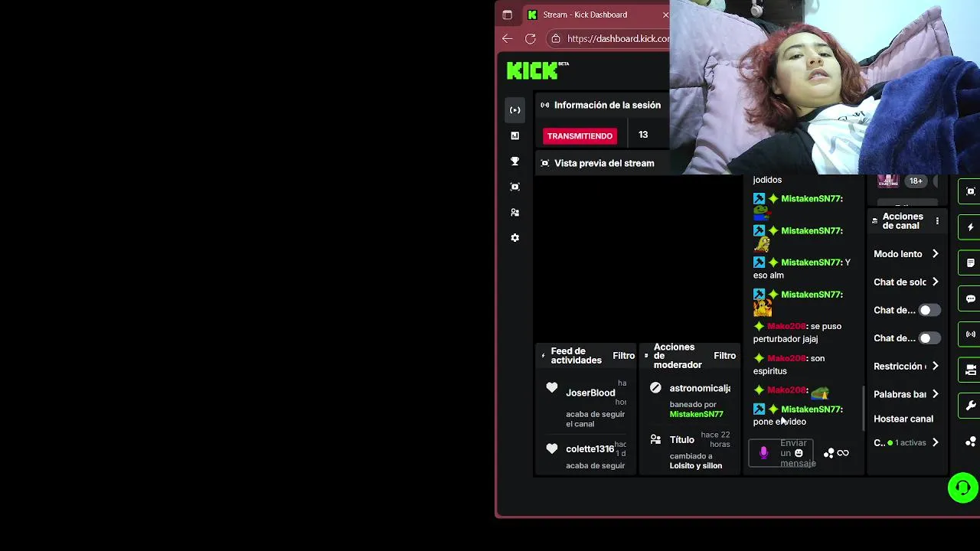Open the Feed de actividades Filtro
The width and height of the screenshot is (980, 551).
pos(623,356)
